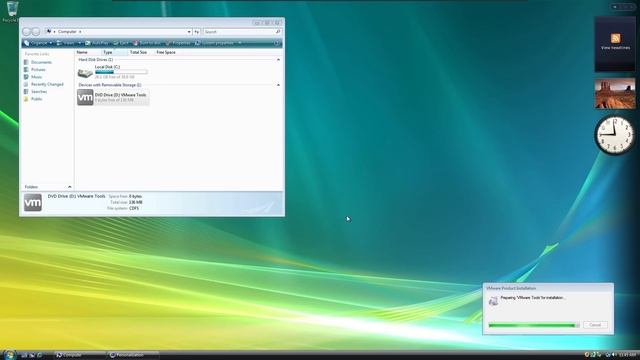Click into the Search input field
This screenshot has height=360, width=640.
tap(239, 31)
